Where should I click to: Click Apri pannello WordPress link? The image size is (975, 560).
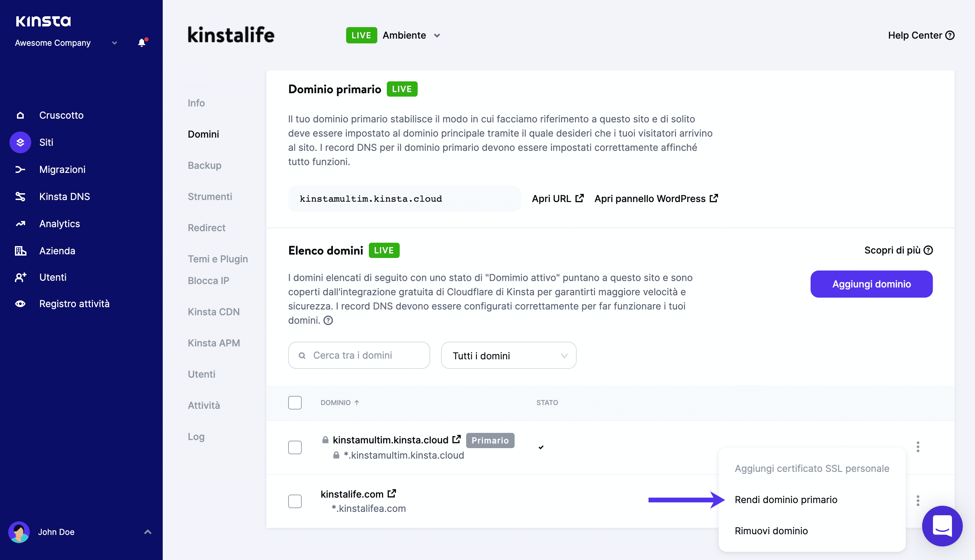(x=656, y=199)
